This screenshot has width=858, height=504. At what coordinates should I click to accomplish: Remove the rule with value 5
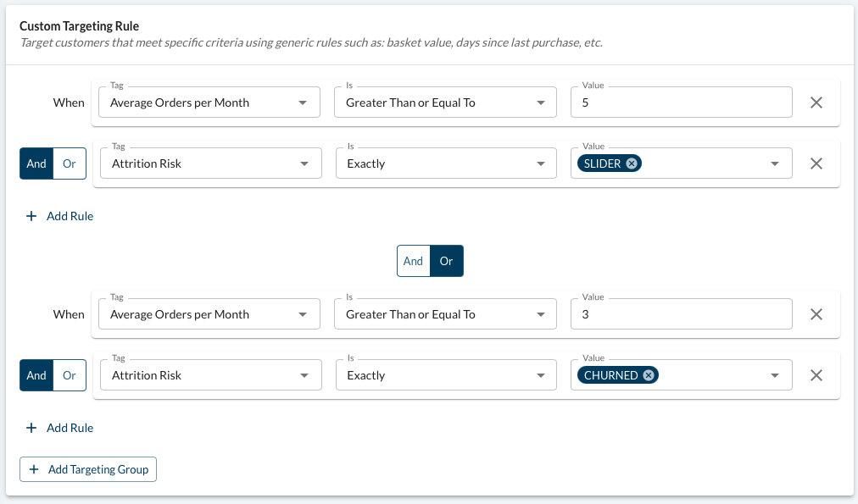pos(816,102)
